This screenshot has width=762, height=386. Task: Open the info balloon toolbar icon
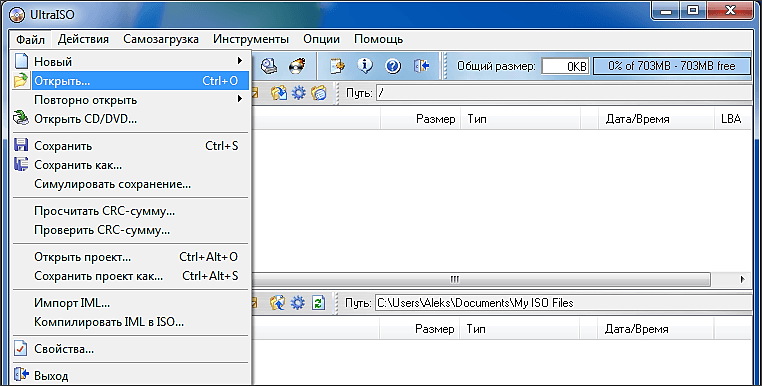pyautogui.click(x=365, y=66)
